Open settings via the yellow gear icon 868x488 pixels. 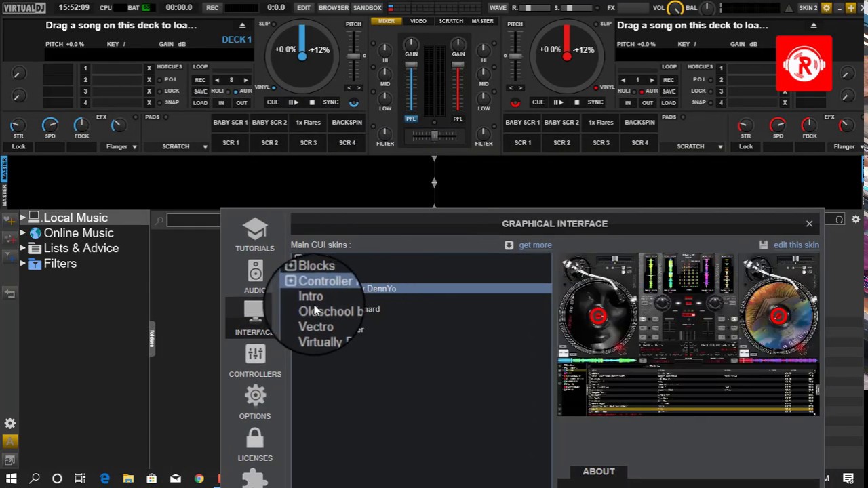coord(826,8)
